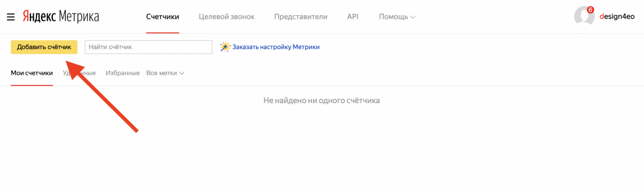Click the red notification badge showing 6

[x=590, y=10]
